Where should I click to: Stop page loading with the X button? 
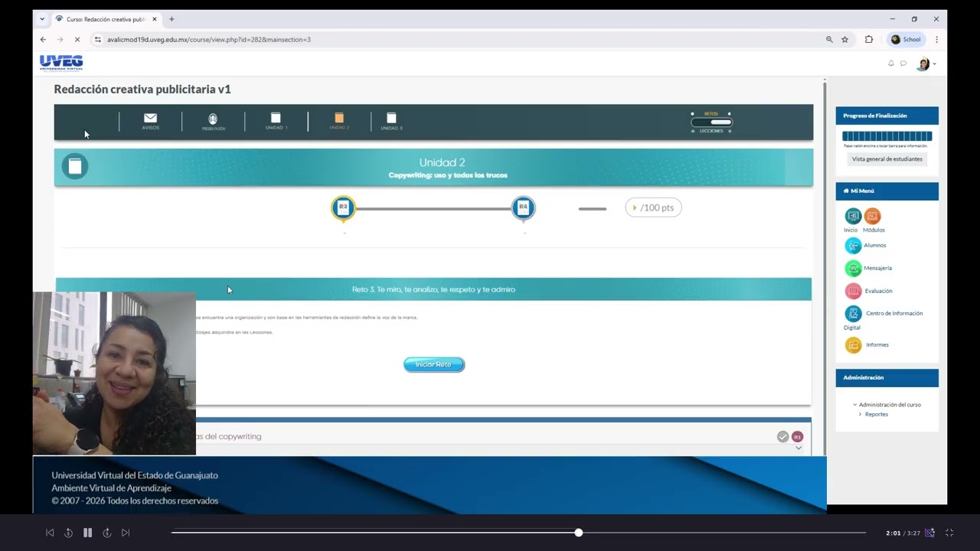coord(77,39)
